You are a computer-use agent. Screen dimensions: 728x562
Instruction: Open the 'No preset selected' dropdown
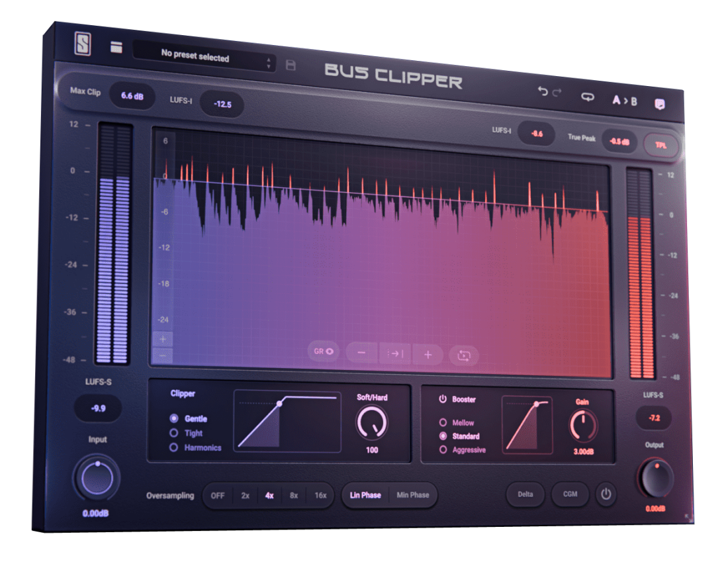pos(199,58)
